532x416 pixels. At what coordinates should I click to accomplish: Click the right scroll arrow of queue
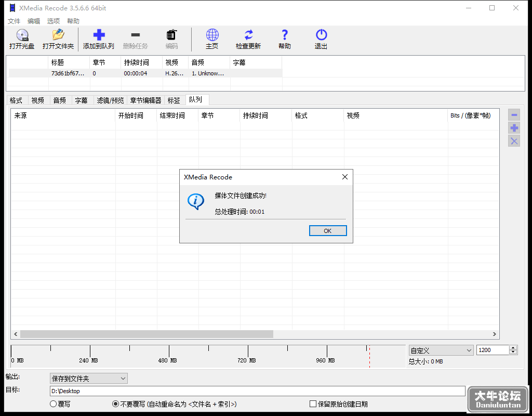495,334
